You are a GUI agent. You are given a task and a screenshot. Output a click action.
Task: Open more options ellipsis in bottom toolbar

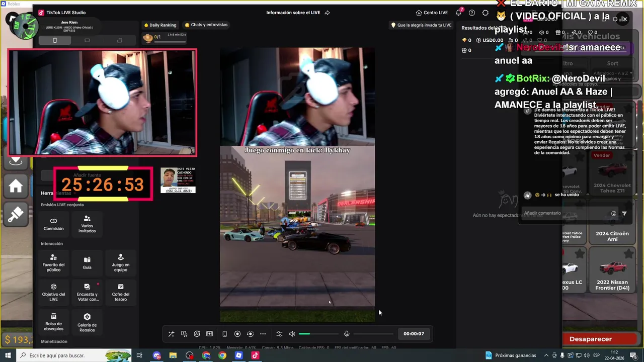coord(263,334)
